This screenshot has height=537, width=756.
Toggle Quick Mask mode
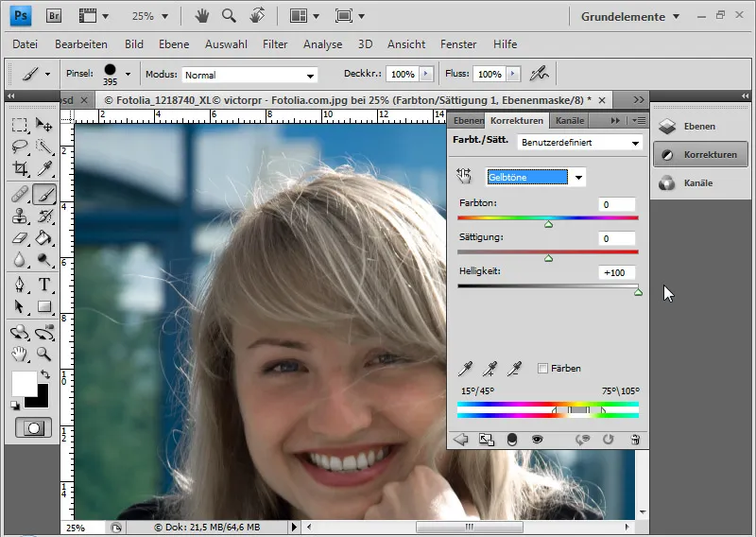coord(33,428)
